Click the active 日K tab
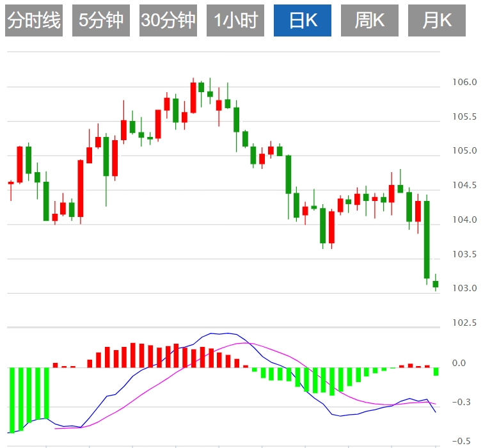Image resolution: width=483 pixels, height=448 pixels. pyautogui.click(x=303, y=20)
